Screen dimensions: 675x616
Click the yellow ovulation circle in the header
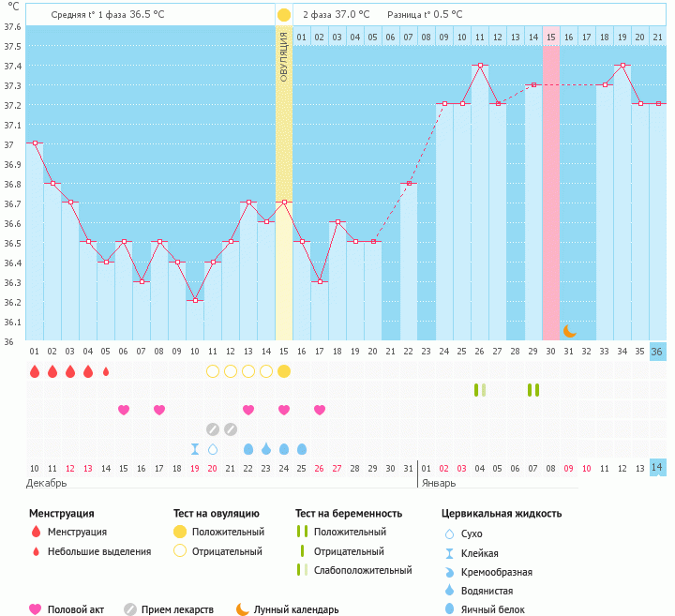tap(284, 15)
